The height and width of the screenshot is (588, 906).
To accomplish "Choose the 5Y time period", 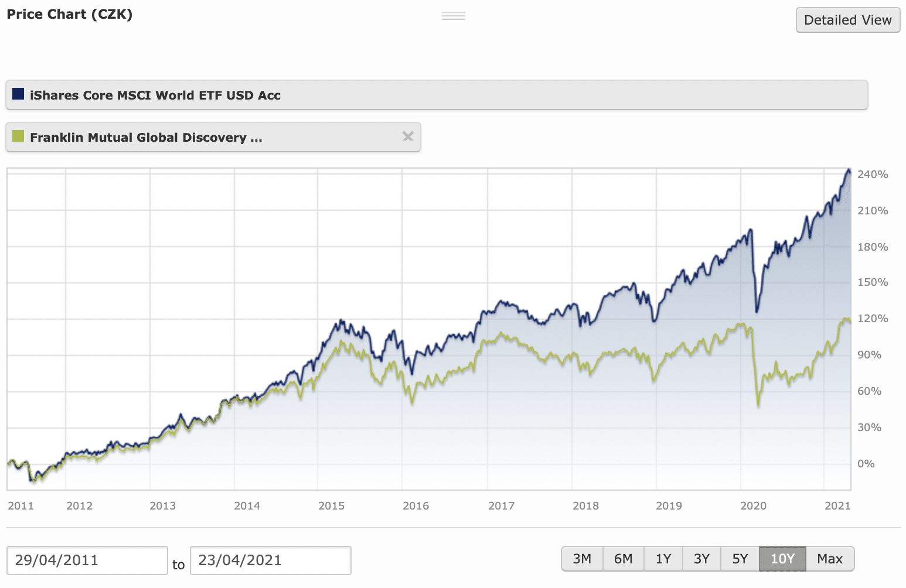I will pyautogui.click(x=740, y=559).
